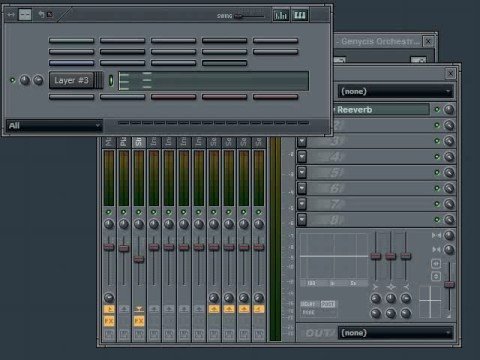This screenshot has height=360, width=480.
Task: Select the first Se send track label
Action: click(214, 142)
